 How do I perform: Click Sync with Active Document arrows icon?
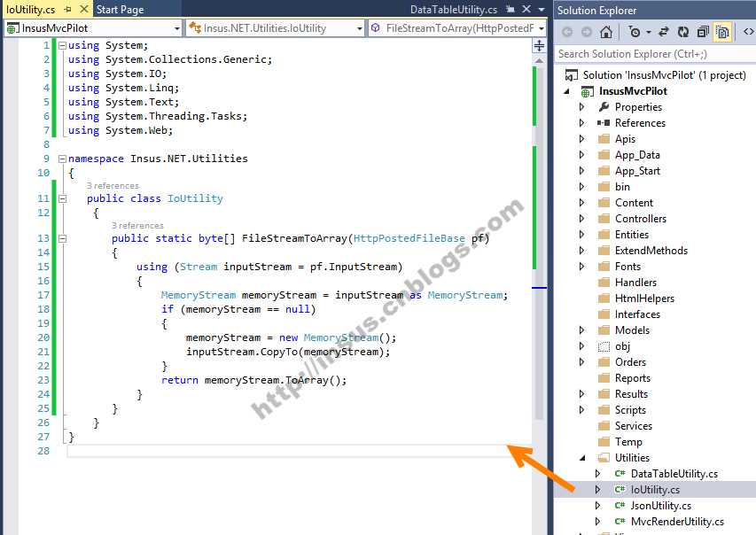coord(664,32)
